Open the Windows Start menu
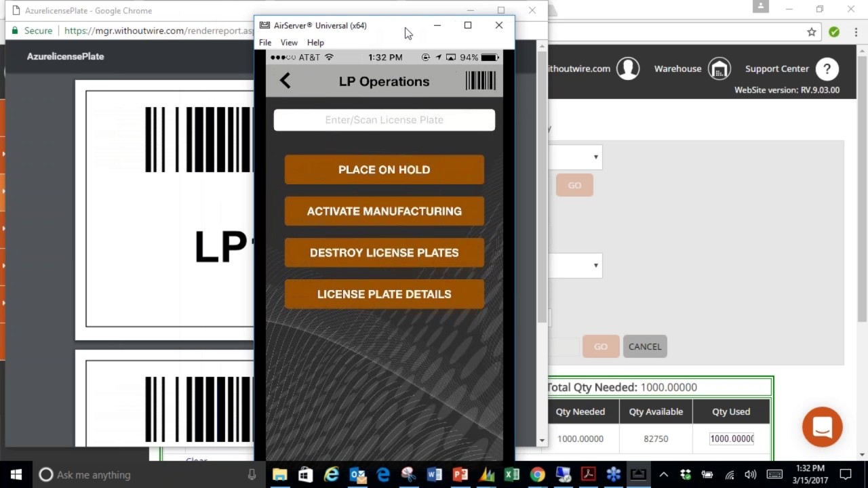 (16, 474)
